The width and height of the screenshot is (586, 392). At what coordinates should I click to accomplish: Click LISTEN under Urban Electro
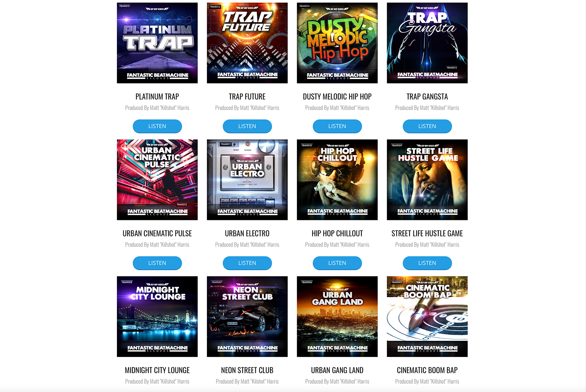pyautogui.click(x=247, y=263)
